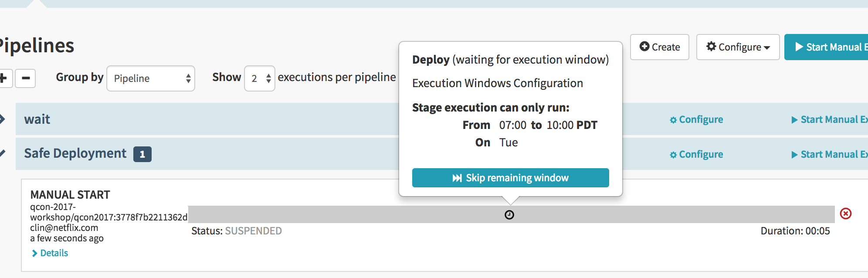Open the Group by Pipeline dropdown
Viewport: 868px width, 278px height.
[151, 78]
